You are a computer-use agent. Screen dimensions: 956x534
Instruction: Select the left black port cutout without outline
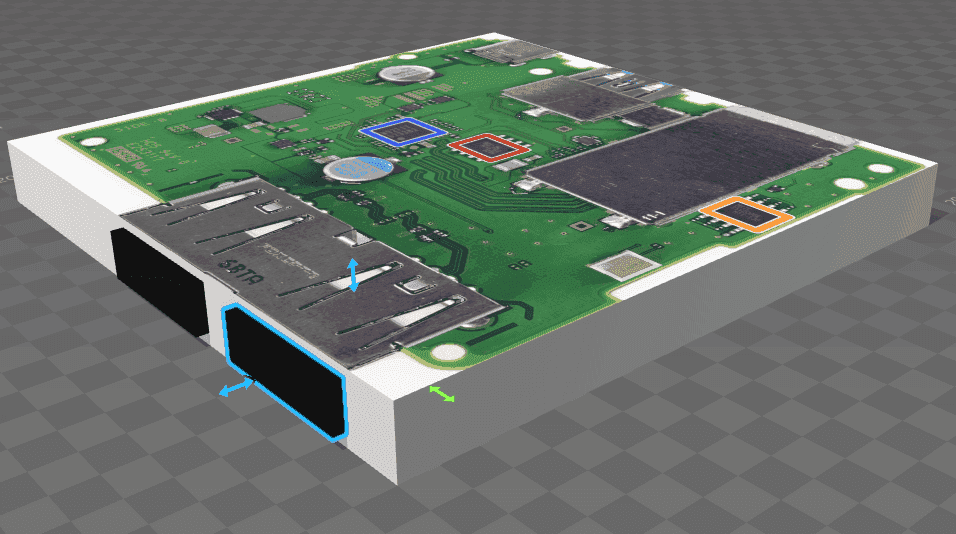pos(160,282)
